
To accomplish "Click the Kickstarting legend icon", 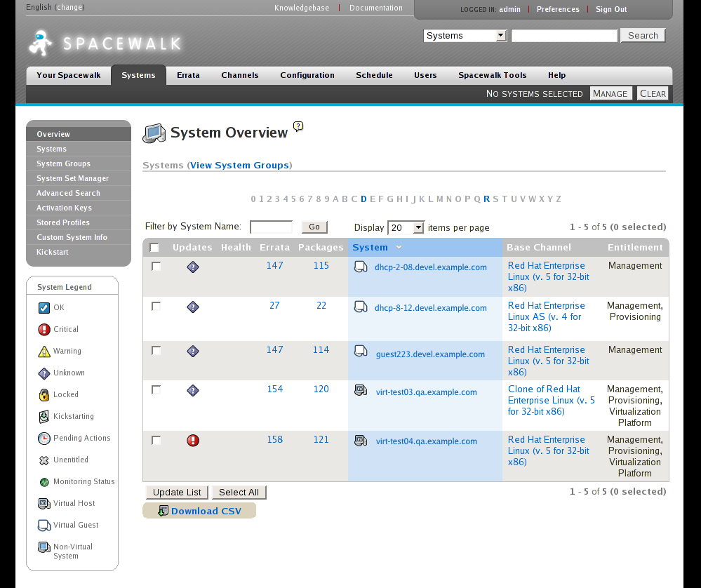I will coord(44,416).
